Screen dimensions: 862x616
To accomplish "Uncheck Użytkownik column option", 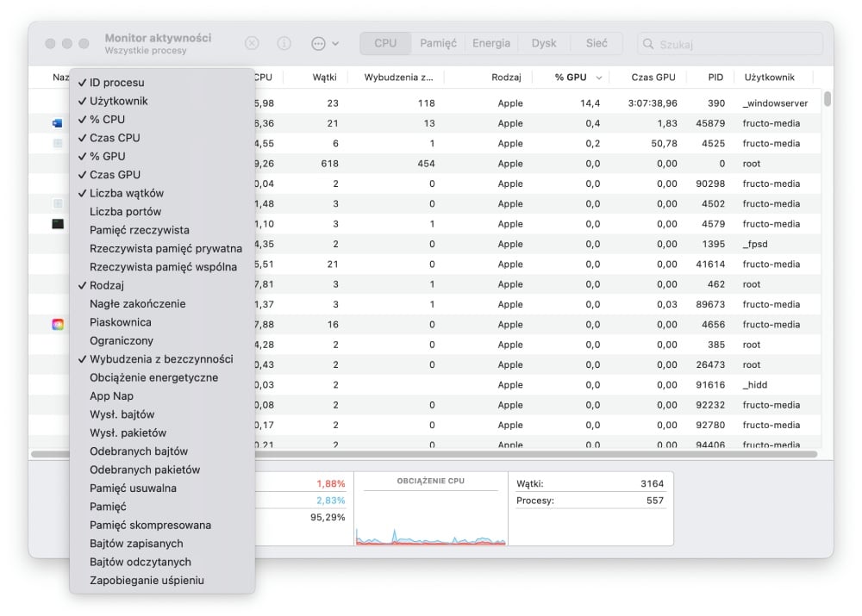I will tap(162, 101).
